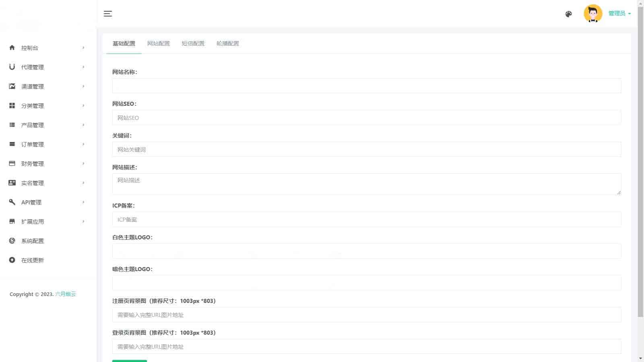
Task: Open the 轮播配置 tab
Action: [227, 43]
